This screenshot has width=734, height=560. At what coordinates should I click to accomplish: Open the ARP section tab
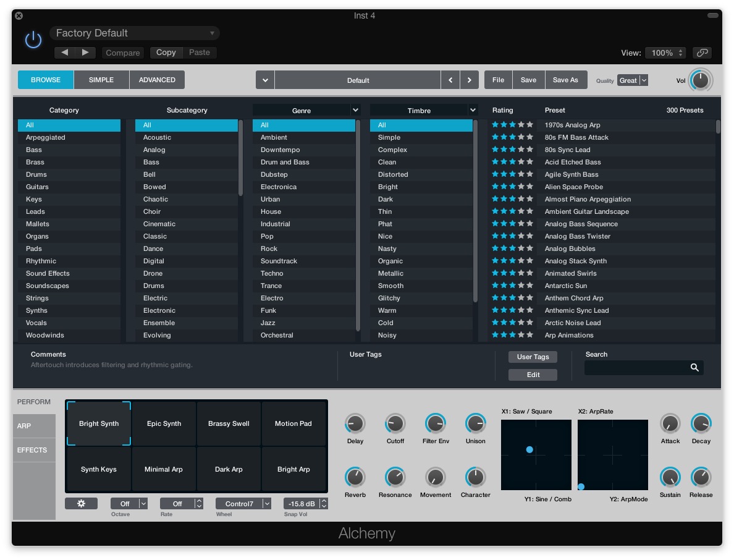tap(34, 426)
